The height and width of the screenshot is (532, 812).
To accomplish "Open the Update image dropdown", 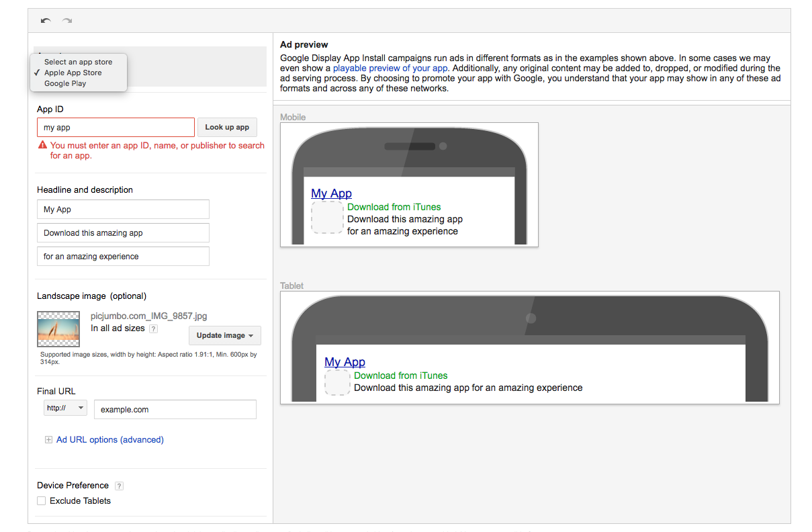I will click(225, 335).
